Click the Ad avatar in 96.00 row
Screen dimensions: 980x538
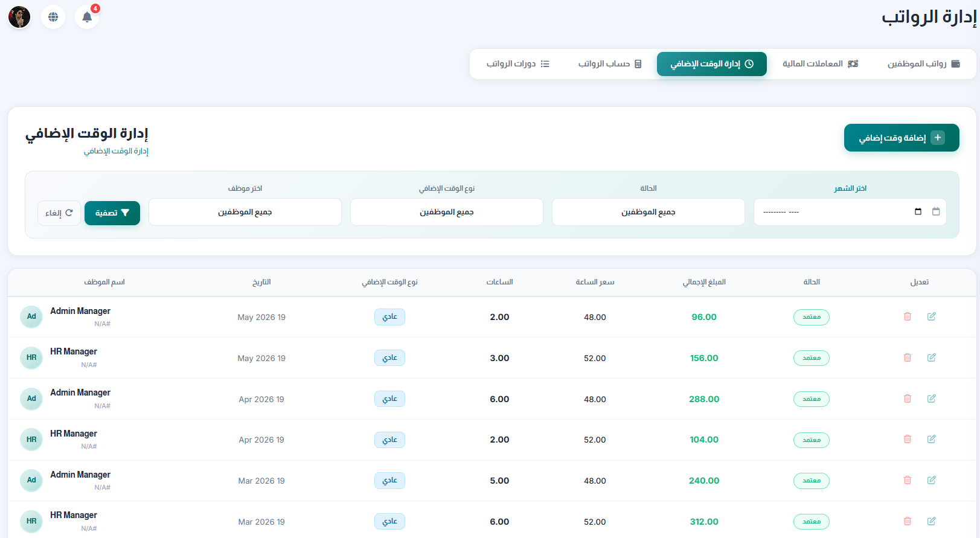click(31, 316)
